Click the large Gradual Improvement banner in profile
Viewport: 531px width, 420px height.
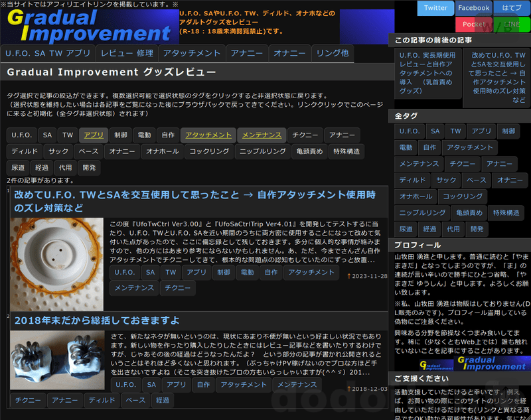(493, 363)
